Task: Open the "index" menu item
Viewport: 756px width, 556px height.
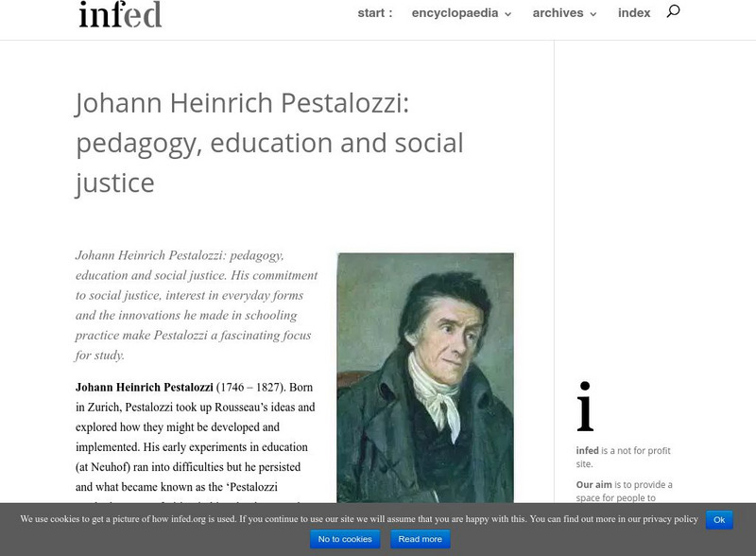Action: point(634,13)
